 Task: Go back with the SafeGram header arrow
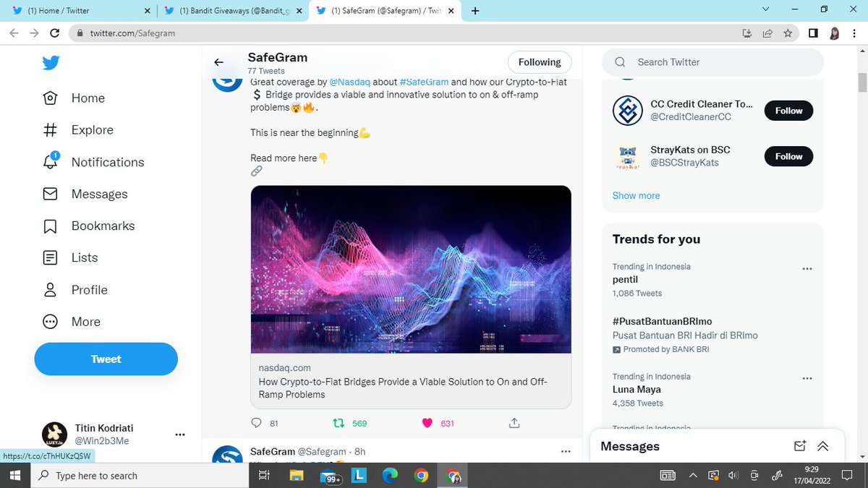[219, 62]
